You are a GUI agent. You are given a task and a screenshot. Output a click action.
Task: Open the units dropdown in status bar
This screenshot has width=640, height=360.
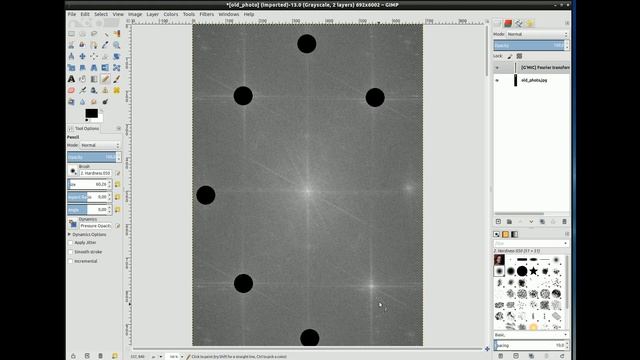160,357
